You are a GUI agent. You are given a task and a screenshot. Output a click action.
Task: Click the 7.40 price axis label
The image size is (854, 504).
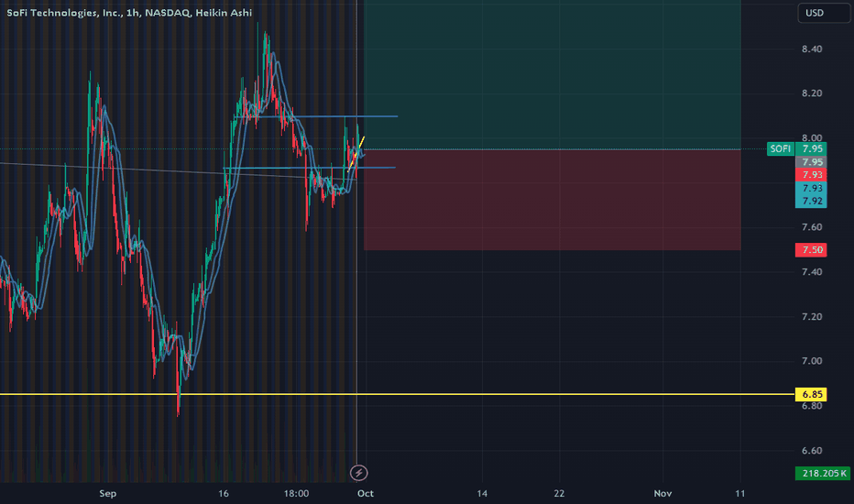812,272
